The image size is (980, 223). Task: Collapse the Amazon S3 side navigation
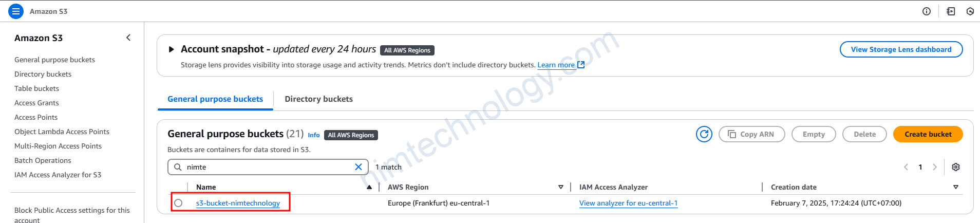coord(128,38)
